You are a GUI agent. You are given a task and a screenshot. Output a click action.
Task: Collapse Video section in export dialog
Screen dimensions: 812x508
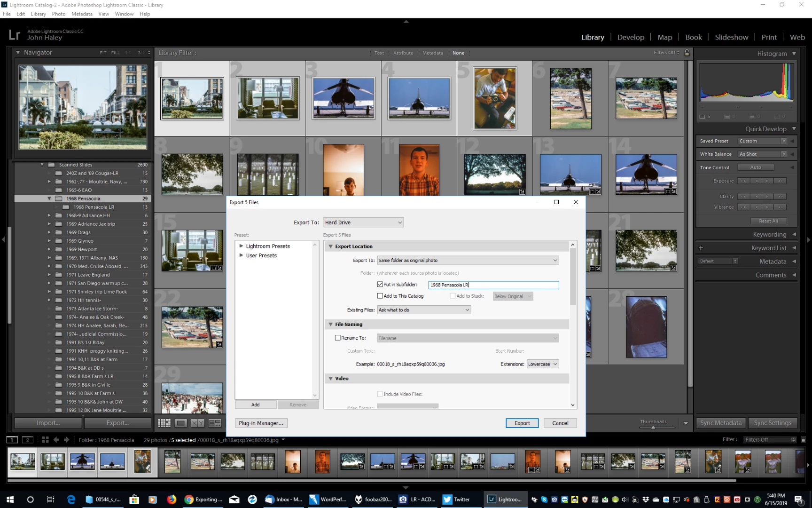(x=330, y=378)
